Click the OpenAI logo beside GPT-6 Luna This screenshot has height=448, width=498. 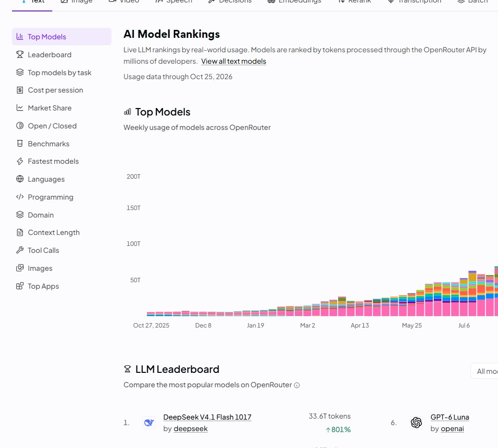click(x=416, y=423)
